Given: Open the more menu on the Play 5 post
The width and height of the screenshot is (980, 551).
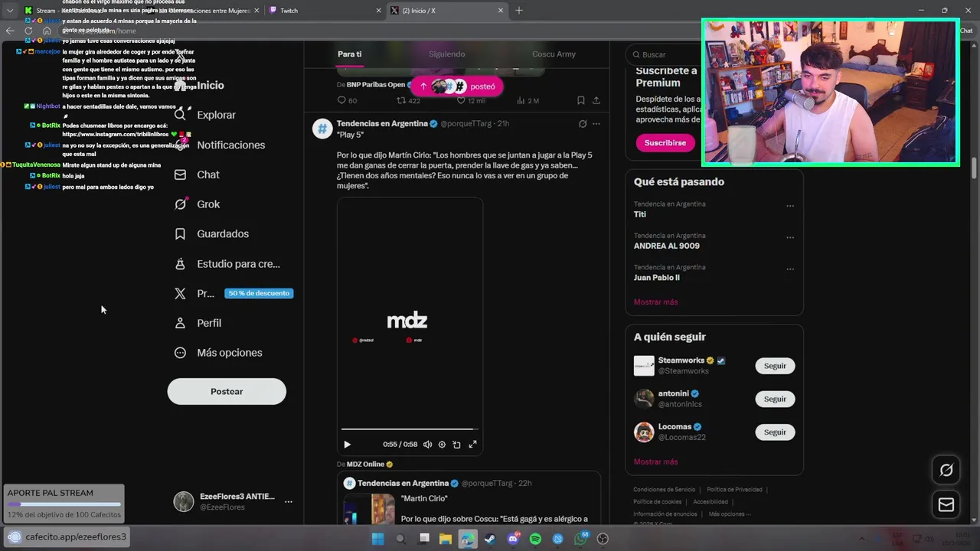Looking at the screenshot, I should (596, 123).
